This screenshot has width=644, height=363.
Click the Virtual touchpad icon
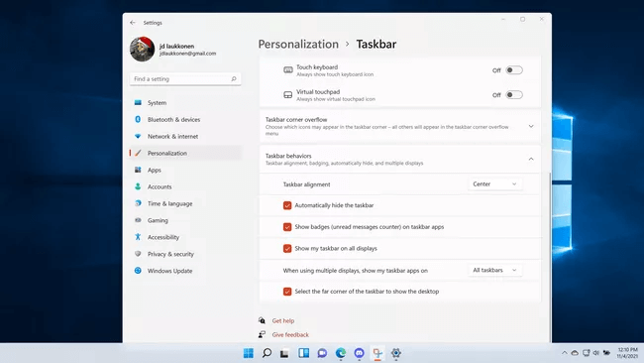[x=288, y=95]
